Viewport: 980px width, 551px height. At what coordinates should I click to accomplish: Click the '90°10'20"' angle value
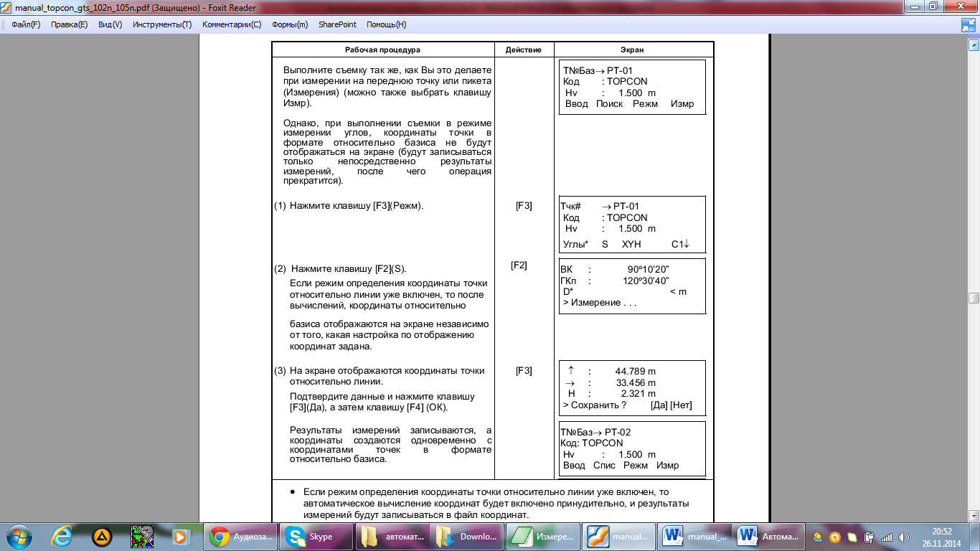click(648, 270)
